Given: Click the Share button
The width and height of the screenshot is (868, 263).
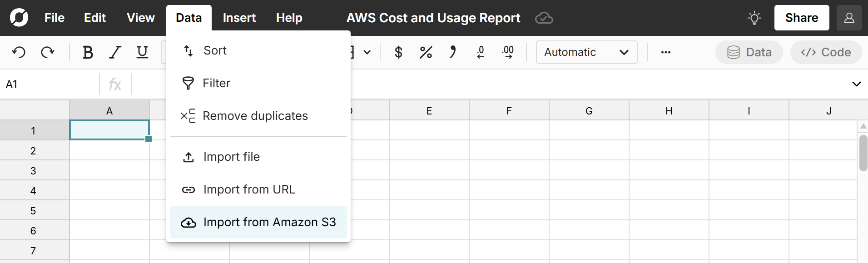Looking at the screenshot, I should [801, 18].
